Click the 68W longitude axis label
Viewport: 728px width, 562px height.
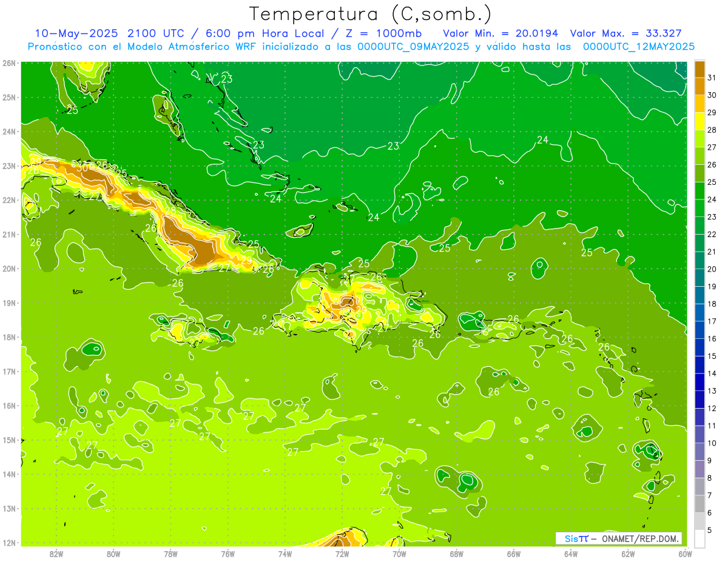tap(457, 554)
